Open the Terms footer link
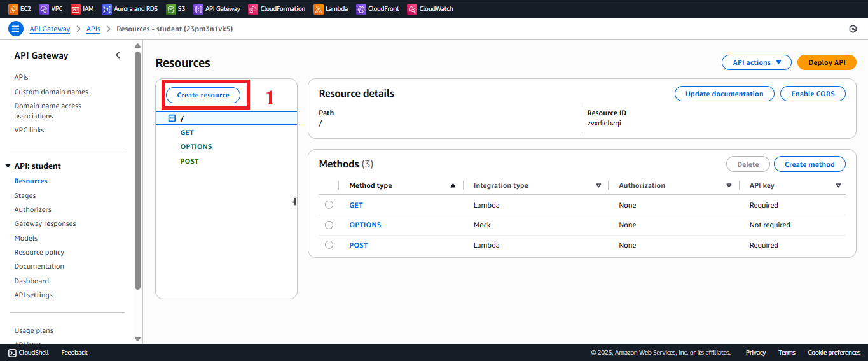This screenshot has height=361, width=868. pyautogui.click(x=787, y=352)
